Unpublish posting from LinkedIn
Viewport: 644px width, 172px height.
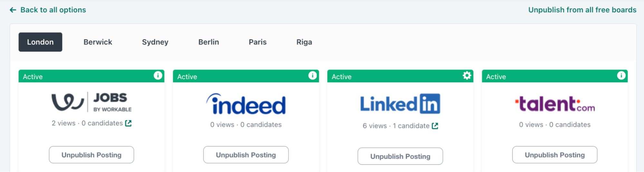400,156
